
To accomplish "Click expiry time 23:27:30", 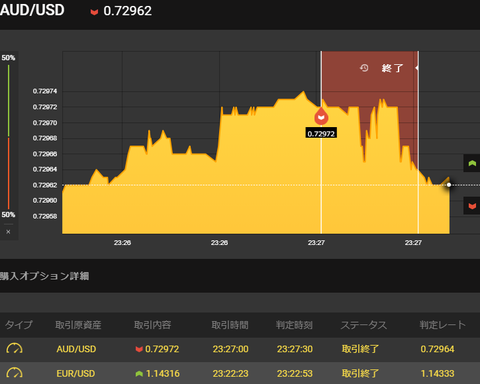I will [295, 349].
